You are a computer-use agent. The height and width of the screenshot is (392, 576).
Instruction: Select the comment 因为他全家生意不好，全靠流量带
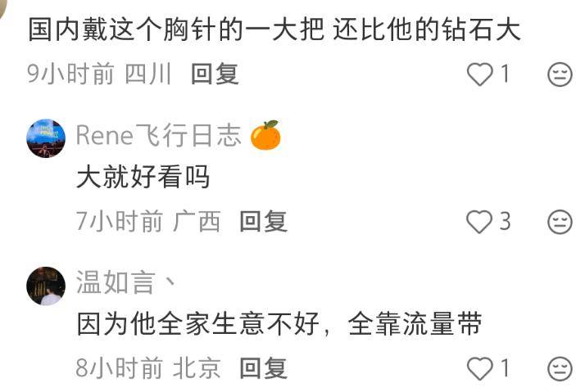pos(279,324)
